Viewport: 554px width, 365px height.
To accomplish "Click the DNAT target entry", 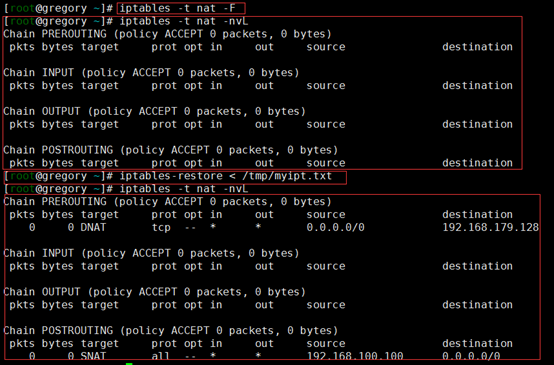I will pyautogui.click(x=93, y=227).
